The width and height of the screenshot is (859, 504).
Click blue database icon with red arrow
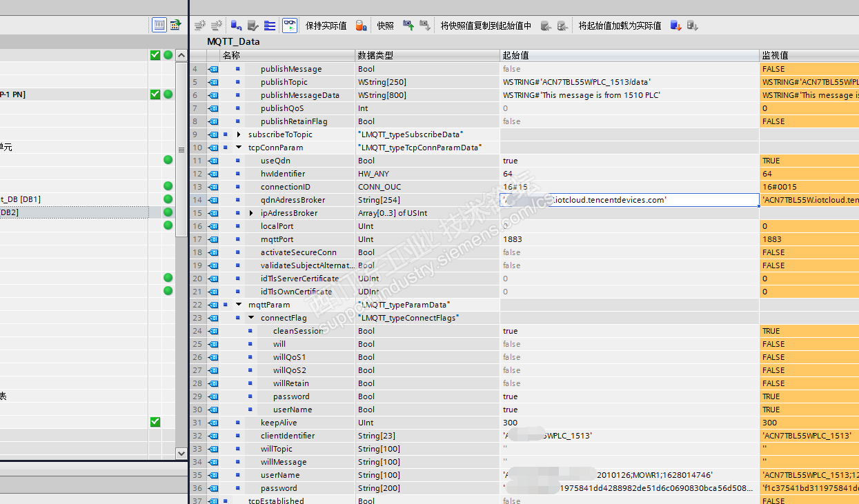click(675, 26)
